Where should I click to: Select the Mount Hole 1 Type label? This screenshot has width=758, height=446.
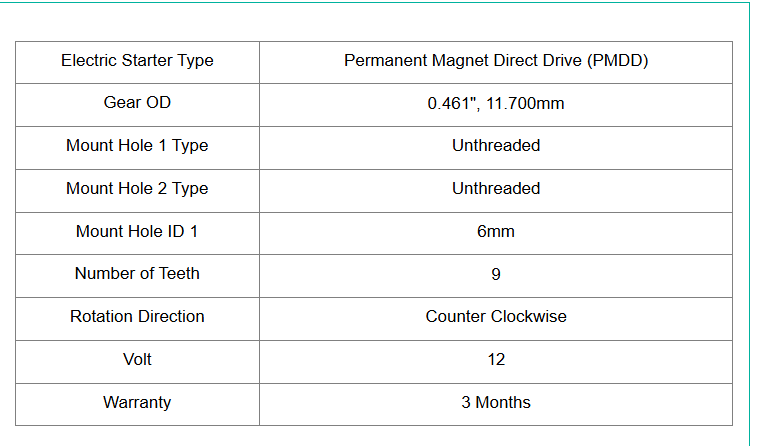coord(137,146)
